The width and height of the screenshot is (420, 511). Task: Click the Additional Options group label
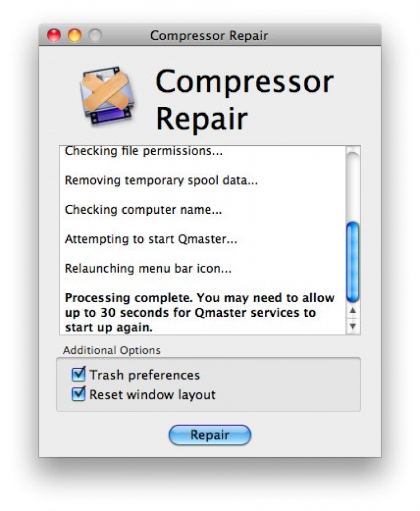point(111,350)
